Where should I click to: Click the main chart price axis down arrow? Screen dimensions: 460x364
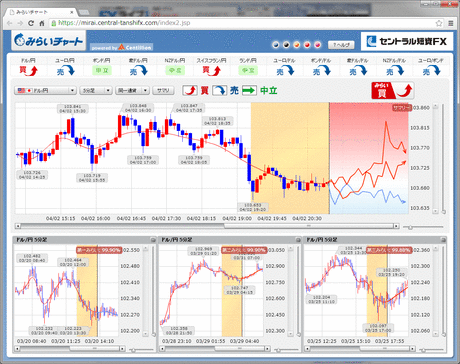click(x=435, y=211)
